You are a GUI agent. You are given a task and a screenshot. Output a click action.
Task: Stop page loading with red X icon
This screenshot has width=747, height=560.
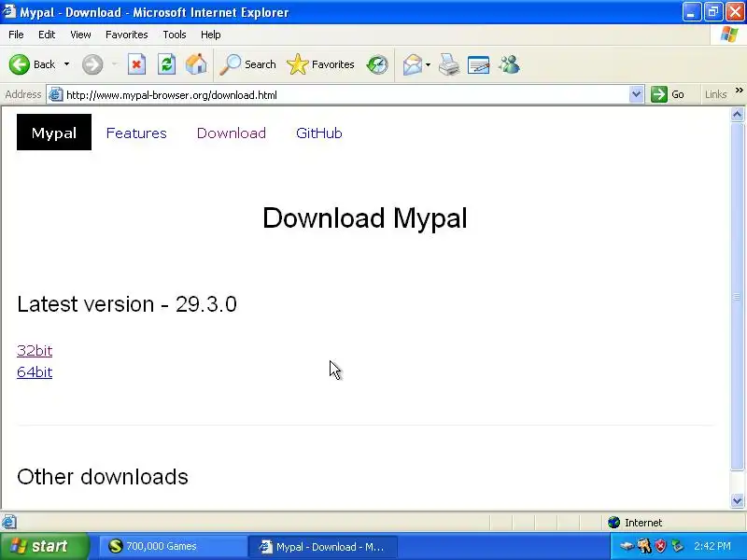136,64
